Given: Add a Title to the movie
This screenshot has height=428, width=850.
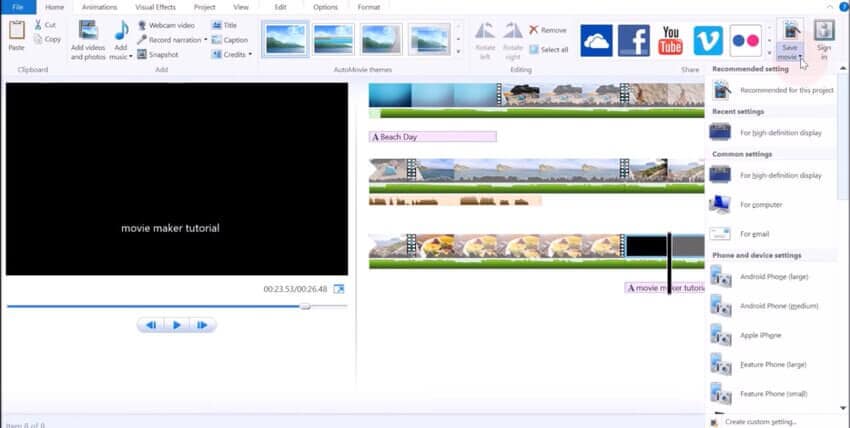Looking at the screenshot, I should click(x=224, y=25).
